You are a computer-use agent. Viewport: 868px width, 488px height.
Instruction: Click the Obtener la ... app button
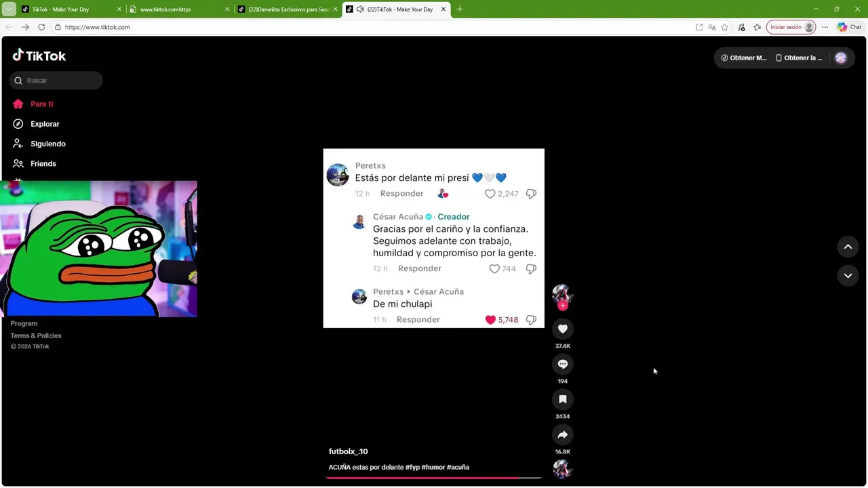coord(799,58)
